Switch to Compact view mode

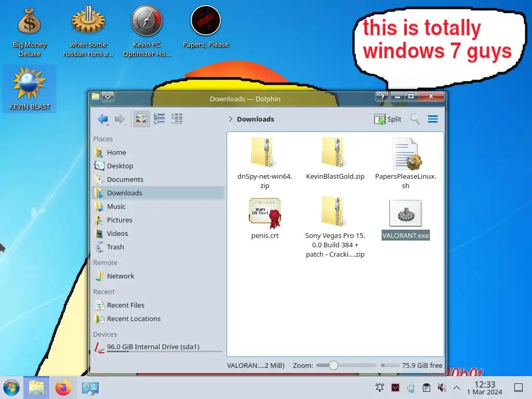[159, 119]
